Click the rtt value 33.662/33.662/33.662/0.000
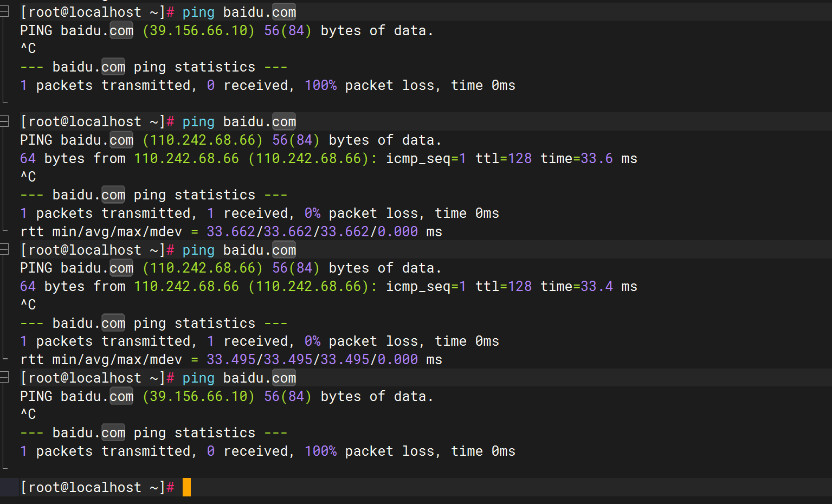832x504 pixels. (312, 231)
